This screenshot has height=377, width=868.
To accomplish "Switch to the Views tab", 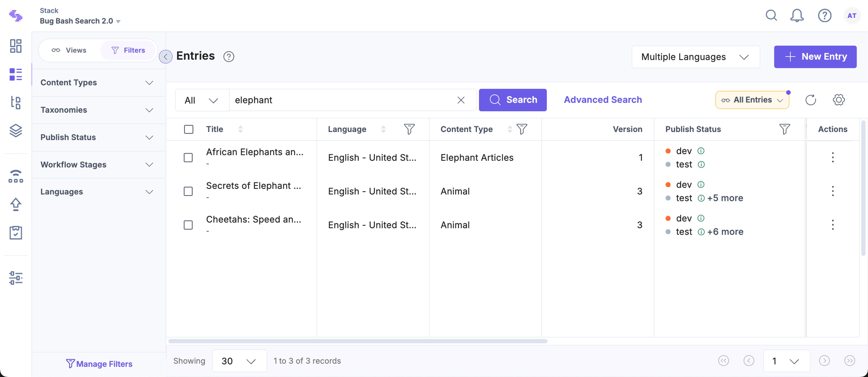I will point(69,50).
